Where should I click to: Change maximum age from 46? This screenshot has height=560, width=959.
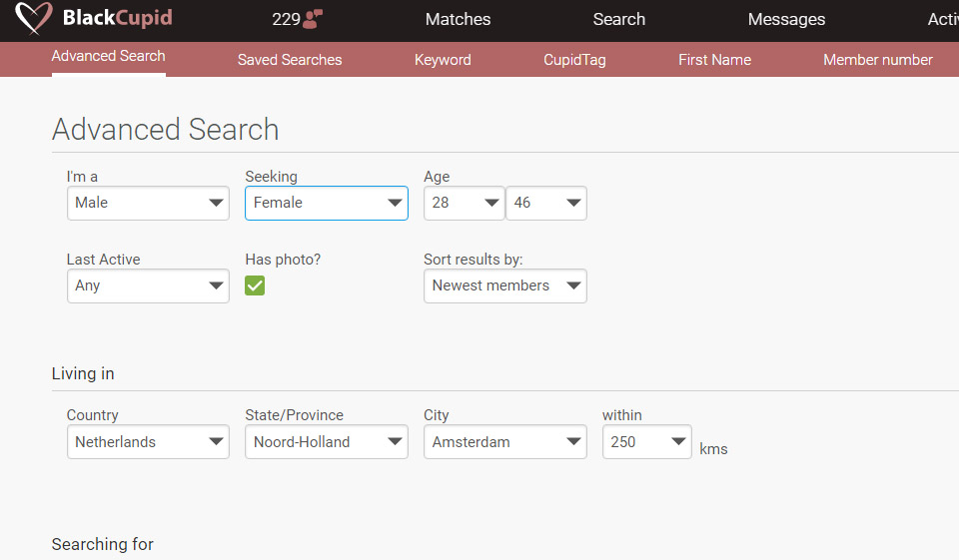[x=545, y=203]
